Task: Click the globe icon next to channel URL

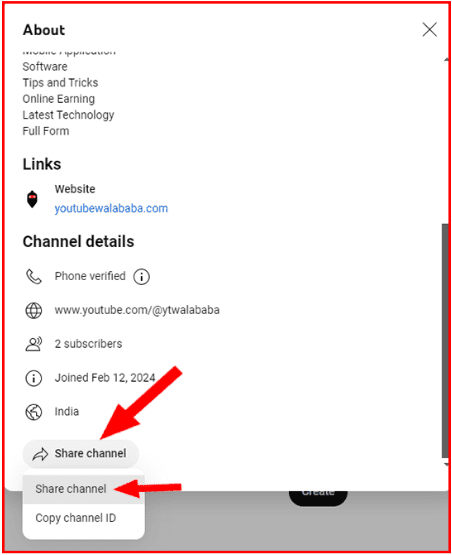Action: 34,310
